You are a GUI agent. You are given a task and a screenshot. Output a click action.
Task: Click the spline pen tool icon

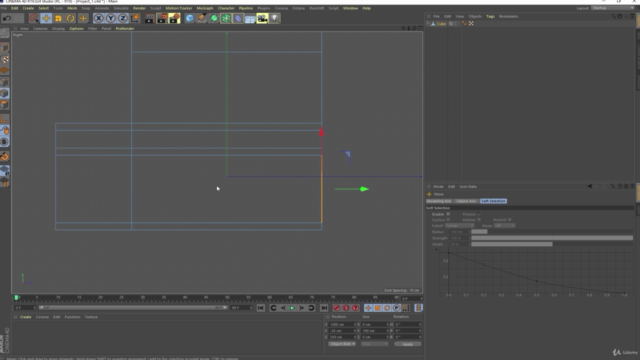[x=202, y=18]
